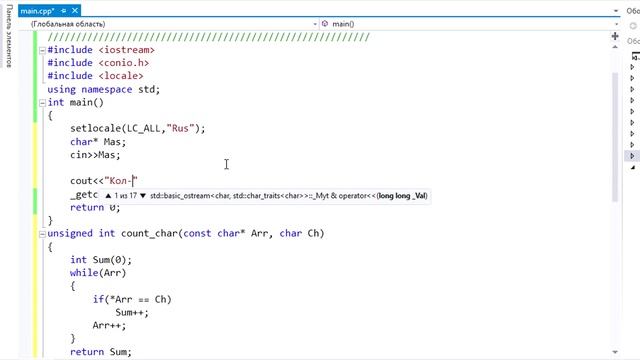Click the char* Mas; line
Viewport: 640px width, 360px height.
click(x=98, y=142)
